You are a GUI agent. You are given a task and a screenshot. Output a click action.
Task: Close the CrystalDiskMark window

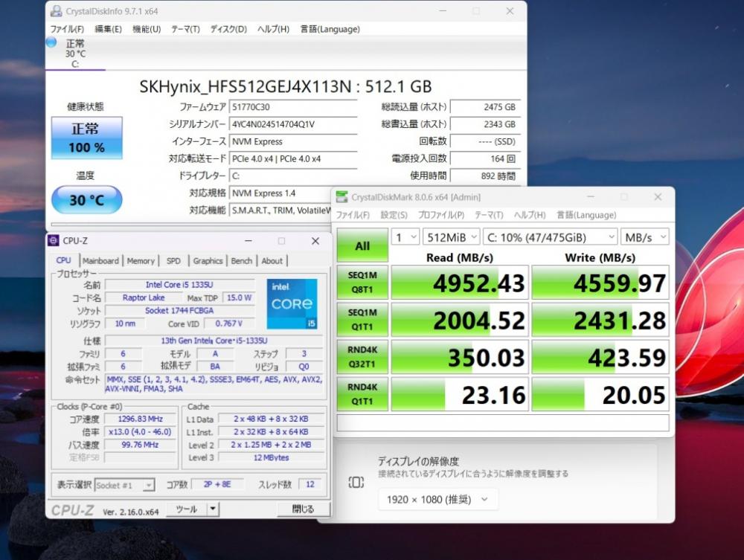[657, 197]
